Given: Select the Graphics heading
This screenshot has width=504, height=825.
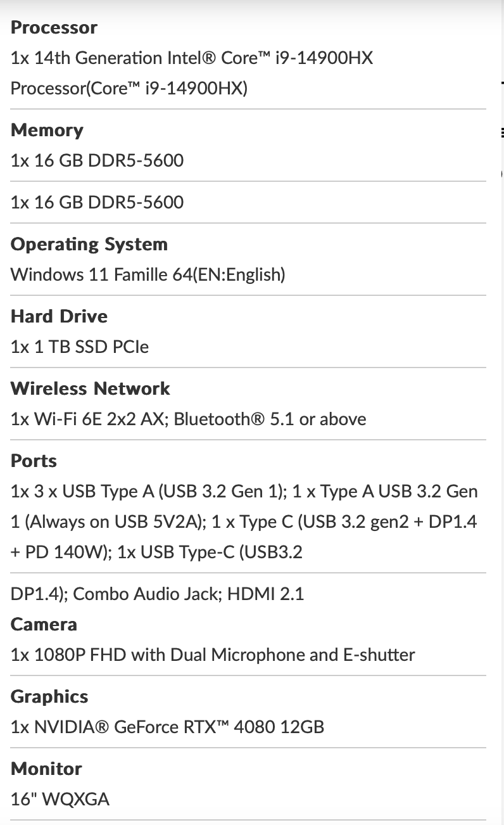Looking at the screenshot, I should [49, 696].
